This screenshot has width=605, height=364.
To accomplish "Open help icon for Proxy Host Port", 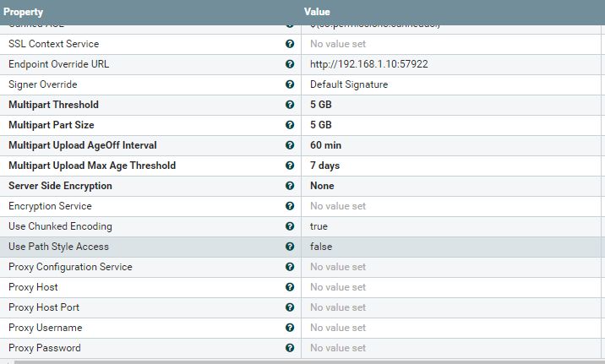I will pos(290,307).
